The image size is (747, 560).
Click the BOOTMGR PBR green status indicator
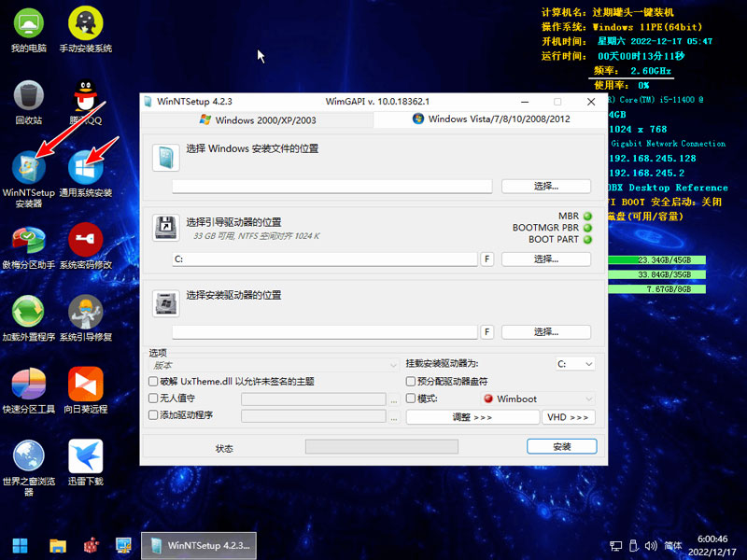click(x=588, y=228)
